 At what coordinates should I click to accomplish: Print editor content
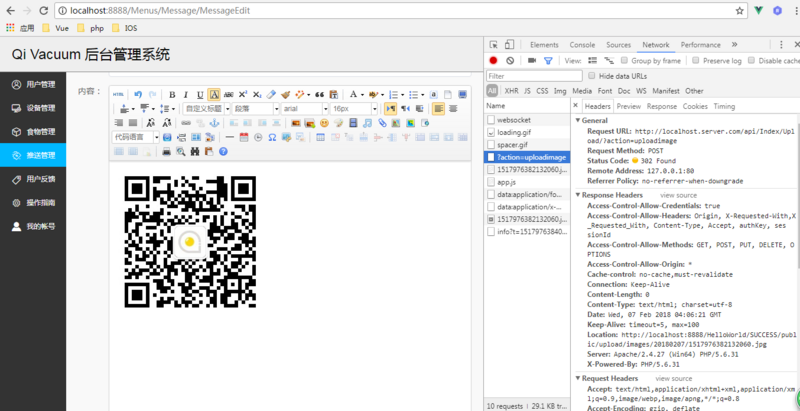tap(166, 151)
